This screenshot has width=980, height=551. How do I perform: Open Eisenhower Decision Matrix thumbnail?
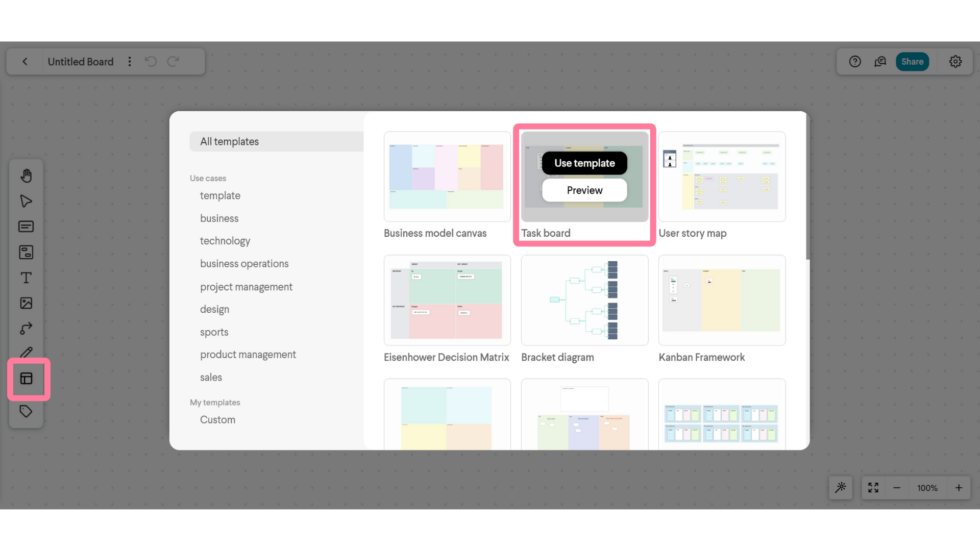(447, 300)
